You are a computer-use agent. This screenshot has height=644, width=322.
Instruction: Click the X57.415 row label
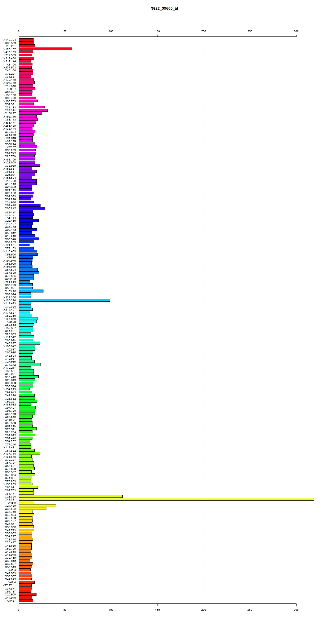(10, 205)
